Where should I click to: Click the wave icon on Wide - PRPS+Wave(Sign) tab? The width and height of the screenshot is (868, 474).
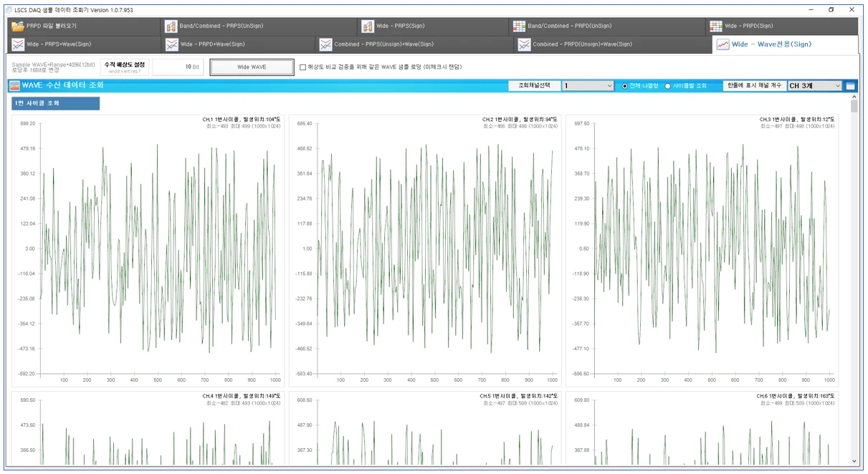(x=18, y=44)
